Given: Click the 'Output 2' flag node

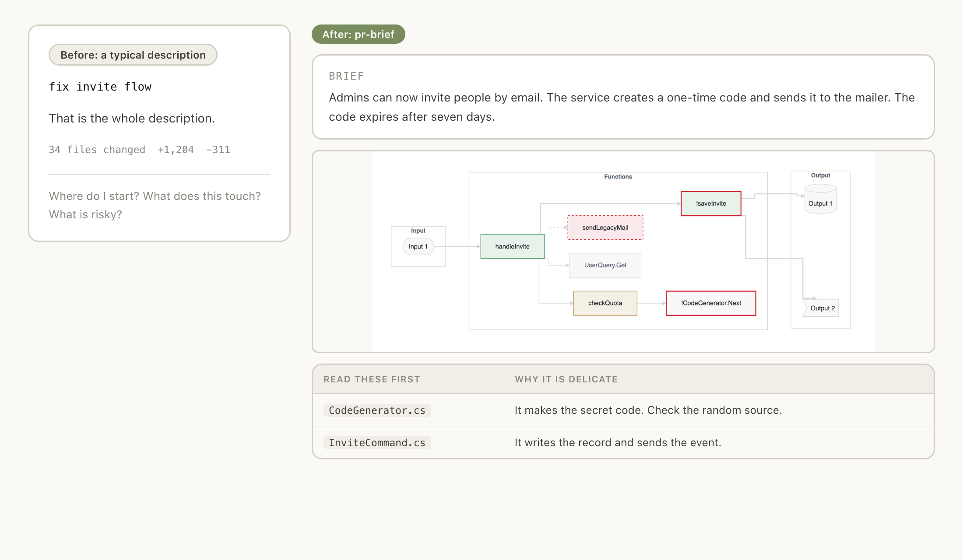Looking at the screenshot, I should [x=820, y=308].
